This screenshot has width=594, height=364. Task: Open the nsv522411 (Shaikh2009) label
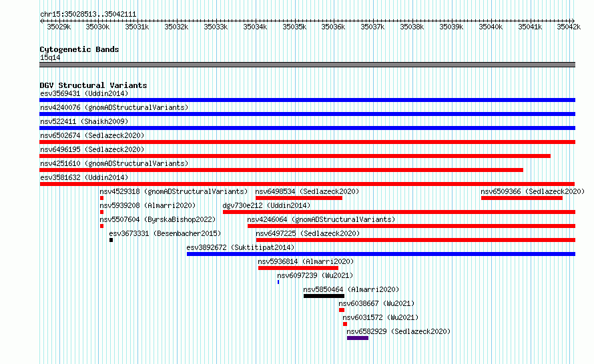(84, 121)
